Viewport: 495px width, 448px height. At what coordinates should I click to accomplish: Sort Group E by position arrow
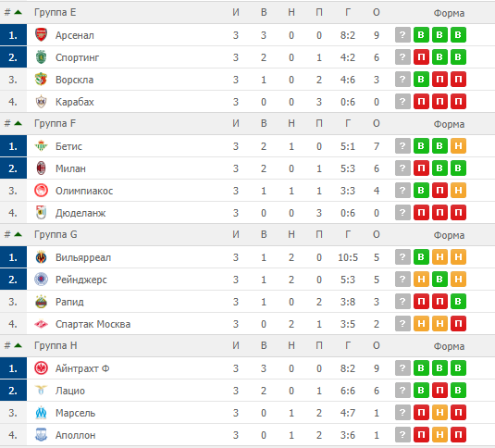click(18, 12)
